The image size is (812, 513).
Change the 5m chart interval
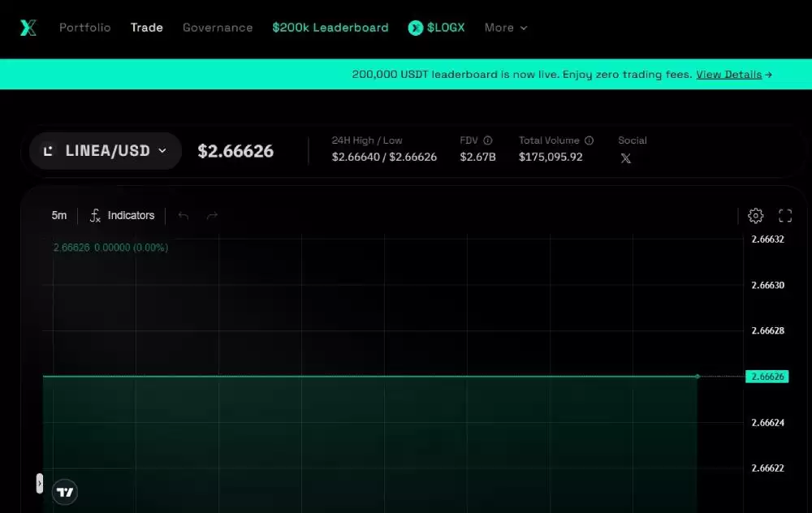59,215
